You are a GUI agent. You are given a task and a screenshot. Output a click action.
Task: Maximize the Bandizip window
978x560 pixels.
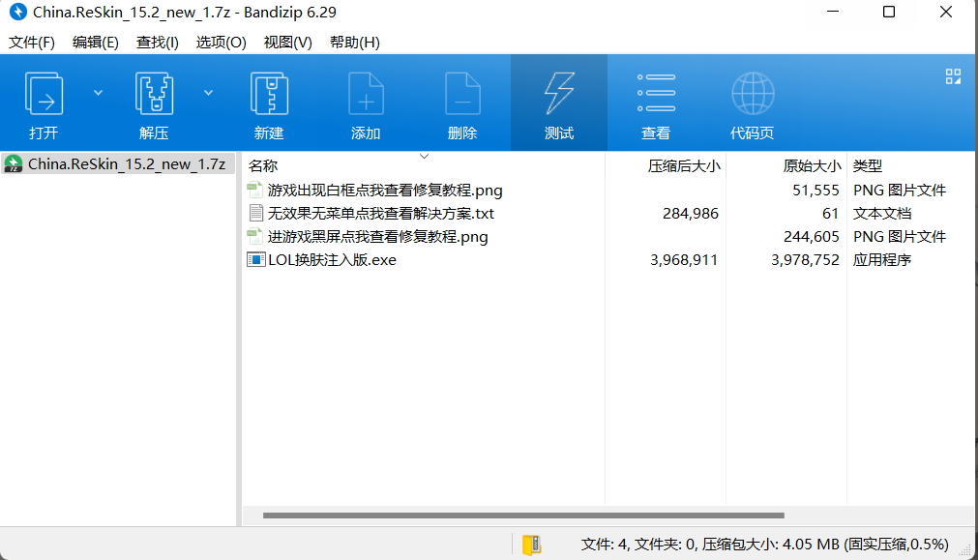(889, 12)
